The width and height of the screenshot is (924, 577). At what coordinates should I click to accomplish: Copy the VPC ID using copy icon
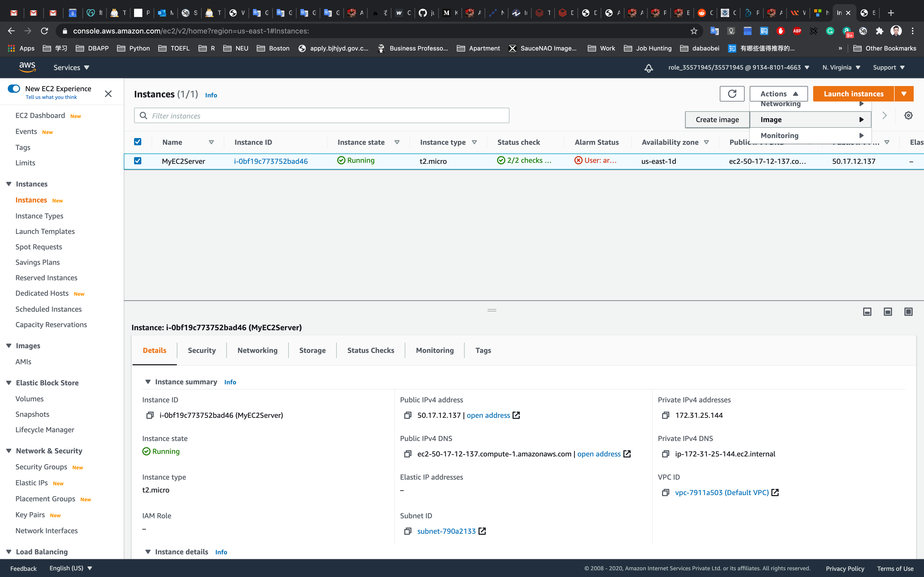pos(665,493)
